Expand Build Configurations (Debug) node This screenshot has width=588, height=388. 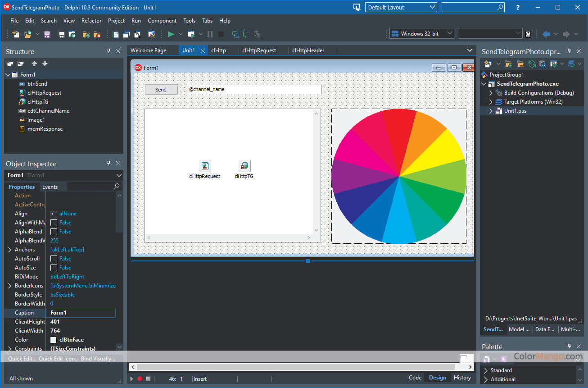click(x=491, y=93)
